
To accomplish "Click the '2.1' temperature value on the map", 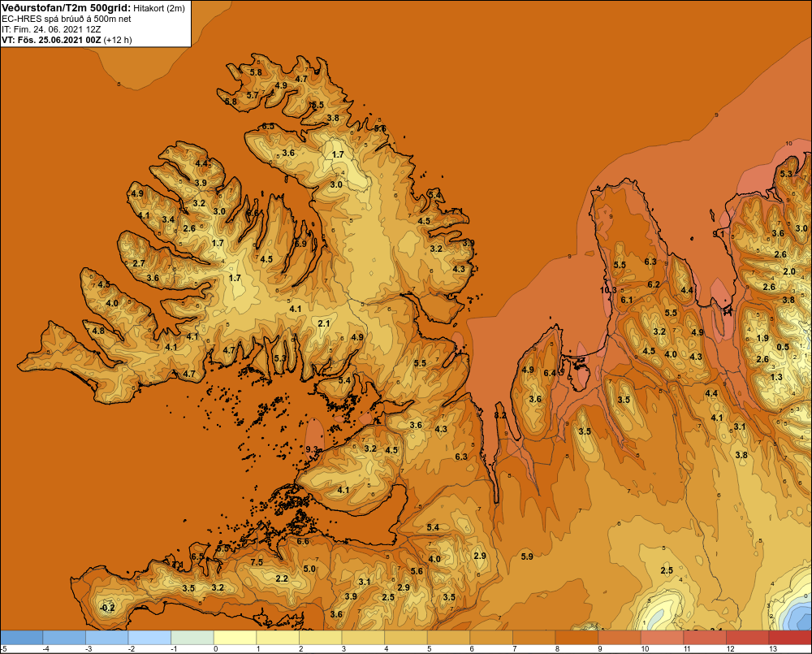I will coord(324,323).
